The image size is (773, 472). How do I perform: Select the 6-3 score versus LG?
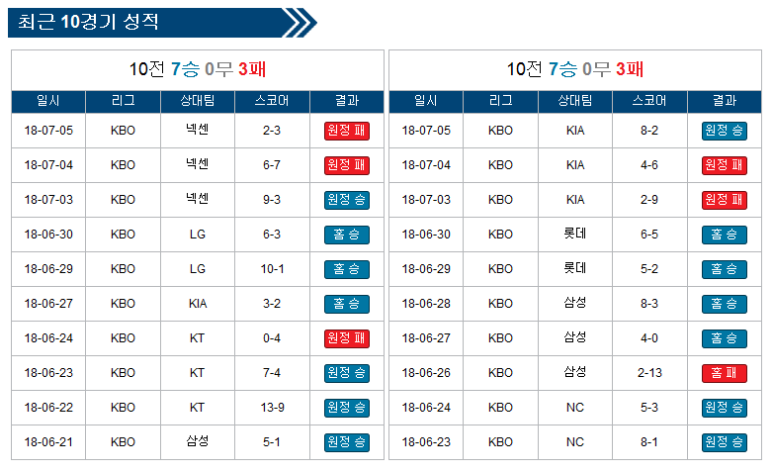pyautogui.click(x=272, y=234)
